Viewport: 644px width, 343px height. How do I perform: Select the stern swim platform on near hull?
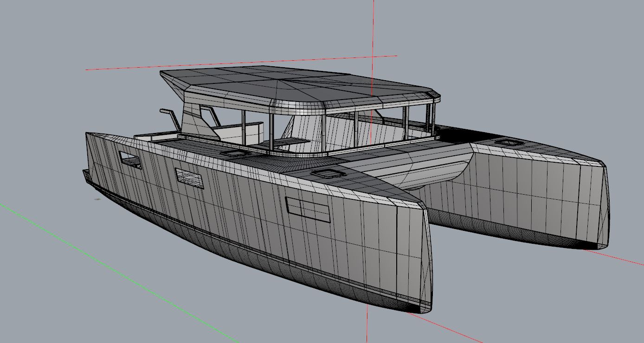point(87,176)
